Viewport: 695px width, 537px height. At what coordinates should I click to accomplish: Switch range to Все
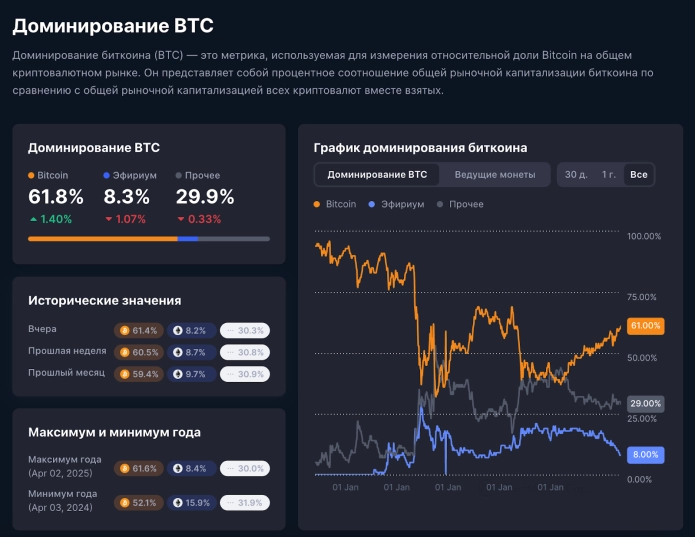pyautogui.click(x=638, y=174)
